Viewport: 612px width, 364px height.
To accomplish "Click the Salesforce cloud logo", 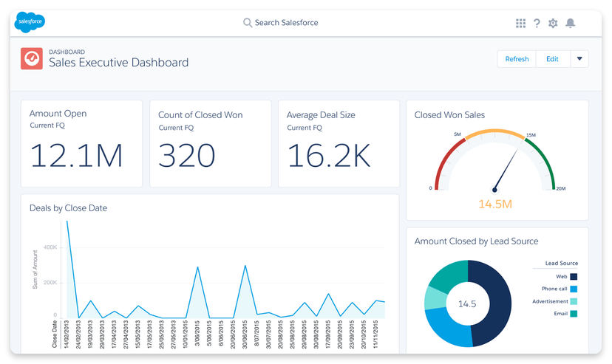I will pos(30,22).
